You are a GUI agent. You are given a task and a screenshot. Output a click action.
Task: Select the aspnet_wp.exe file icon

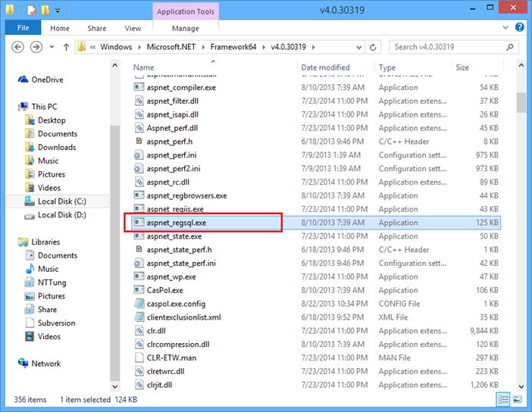click(139, 276)
